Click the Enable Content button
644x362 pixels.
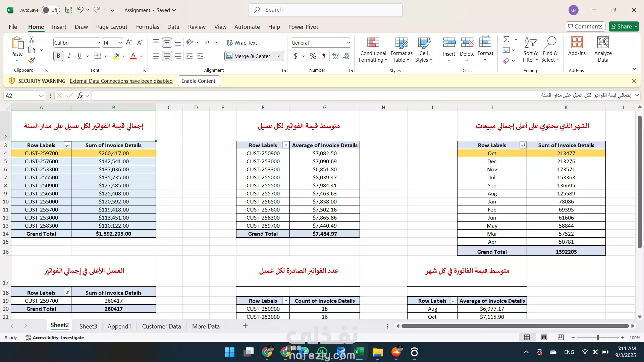coord(198,81)
